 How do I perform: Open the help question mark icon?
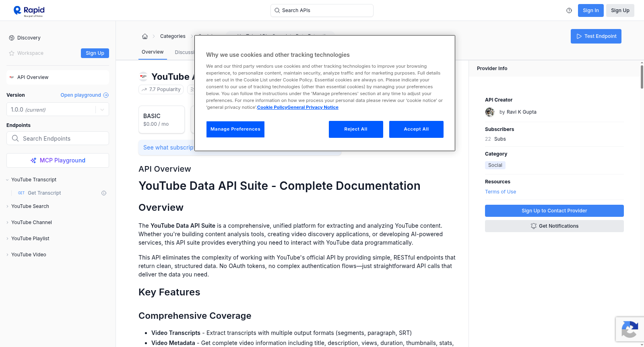[x=569, y=10]
